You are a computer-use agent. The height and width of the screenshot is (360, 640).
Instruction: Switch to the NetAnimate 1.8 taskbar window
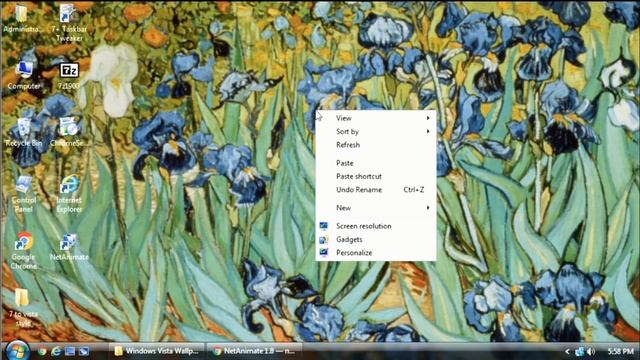click(x=255, y=351)
